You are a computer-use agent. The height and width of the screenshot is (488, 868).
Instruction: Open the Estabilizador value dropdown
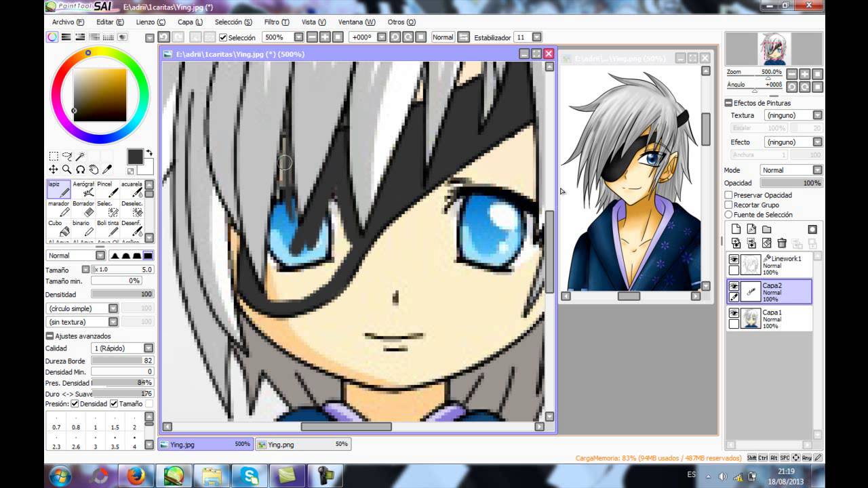[x=537, y=37]
